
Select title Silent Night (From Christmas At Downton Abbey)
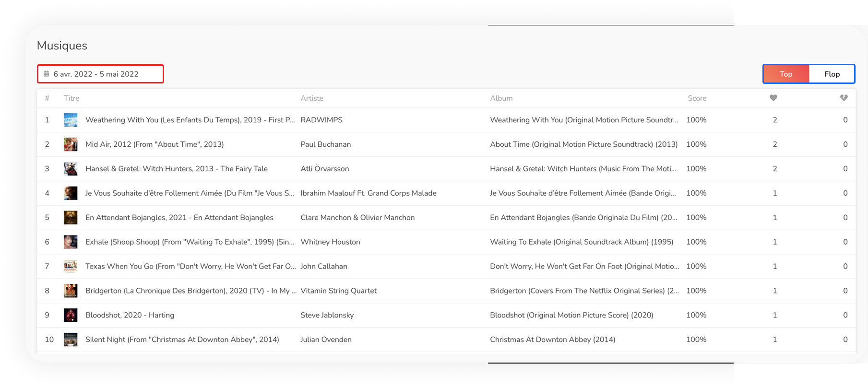[182, 340]
